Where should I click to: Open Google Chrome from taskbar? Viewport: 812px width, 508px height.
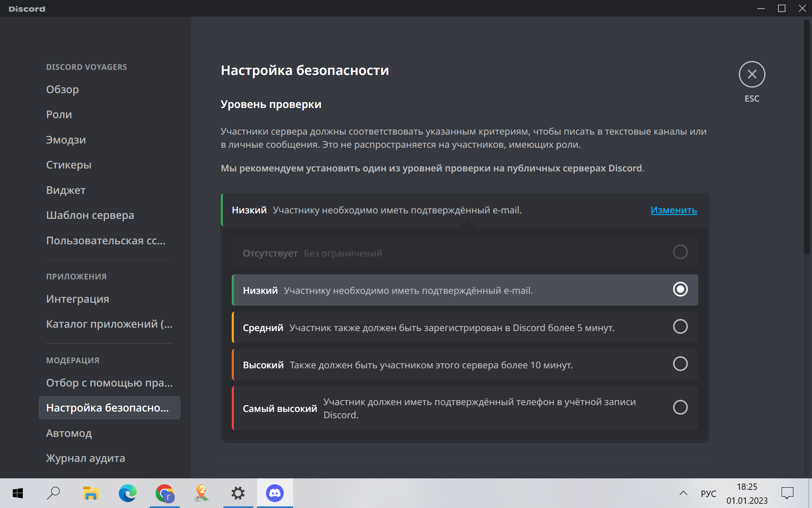click(x=165, y=493)
